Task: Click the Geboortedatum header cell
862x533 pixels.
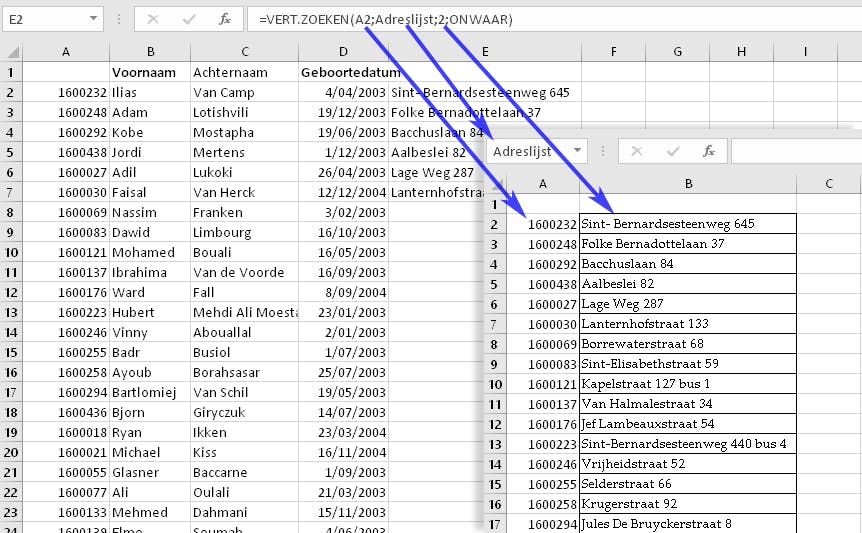Action: [x=344, y=72]
